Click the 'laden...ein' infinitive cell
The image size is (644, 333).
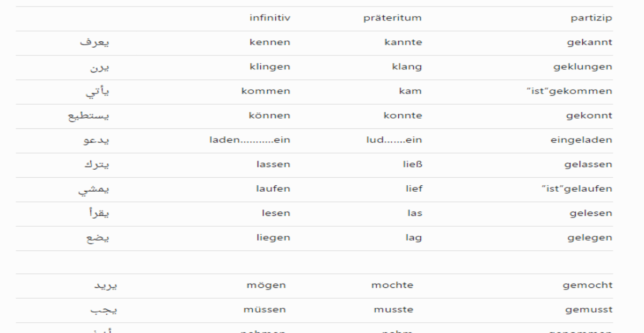click(x=249, y=140)
